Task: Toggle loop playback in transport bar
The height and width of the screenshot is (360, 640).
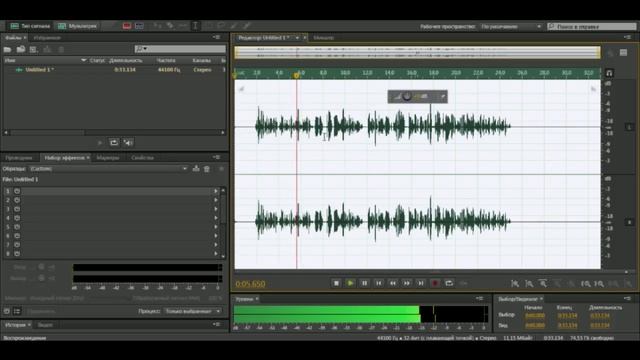Action: point(449,283)
